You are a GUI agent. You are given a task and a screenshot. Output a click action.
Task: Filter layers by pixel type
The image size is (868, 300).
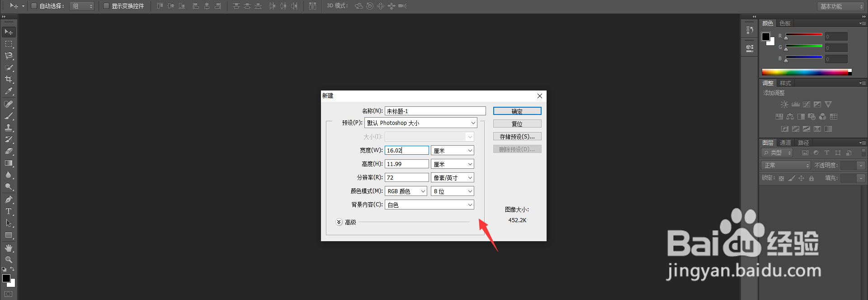pos(805,153)
